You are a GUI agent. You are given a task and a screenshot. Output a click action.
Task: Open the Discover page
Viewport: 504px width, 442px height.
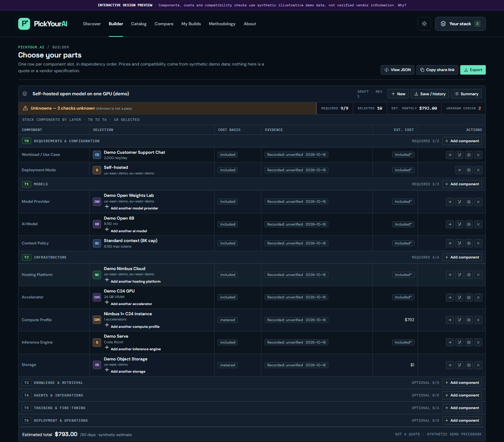(92, 24)
